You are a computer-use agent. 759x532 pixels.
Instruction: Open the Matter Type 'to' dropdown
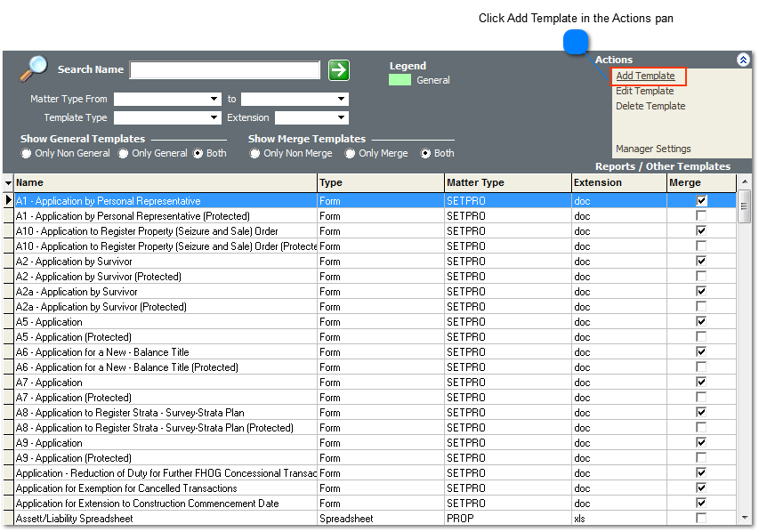[341, 99]
